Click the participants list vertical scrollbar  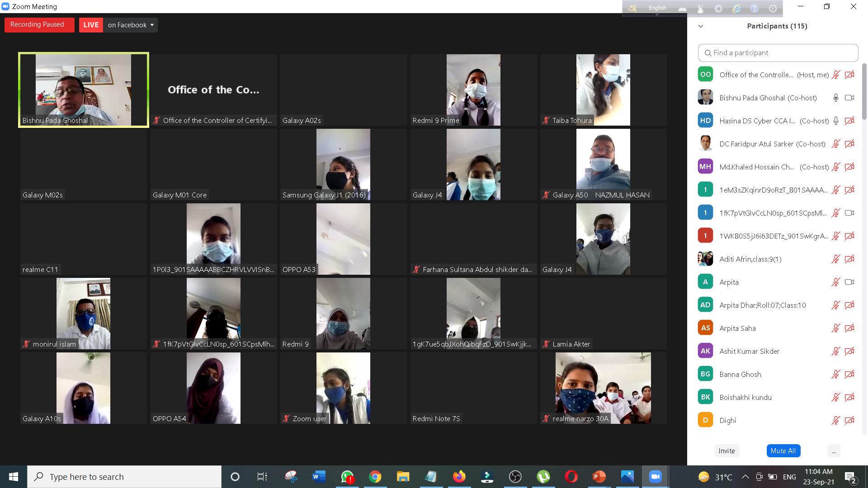point(864,92)
